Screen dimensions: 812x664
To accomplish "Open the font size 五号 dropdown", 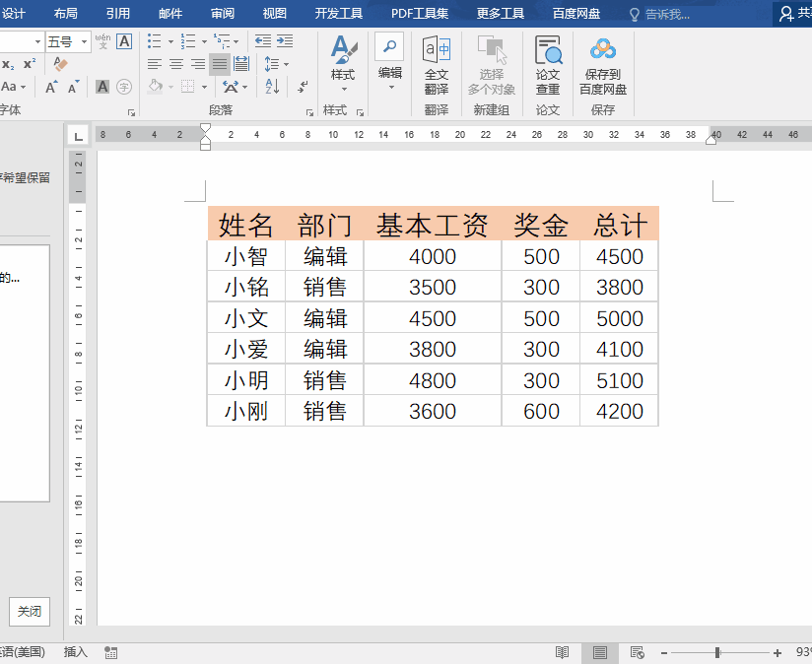I will coord(84,41).
